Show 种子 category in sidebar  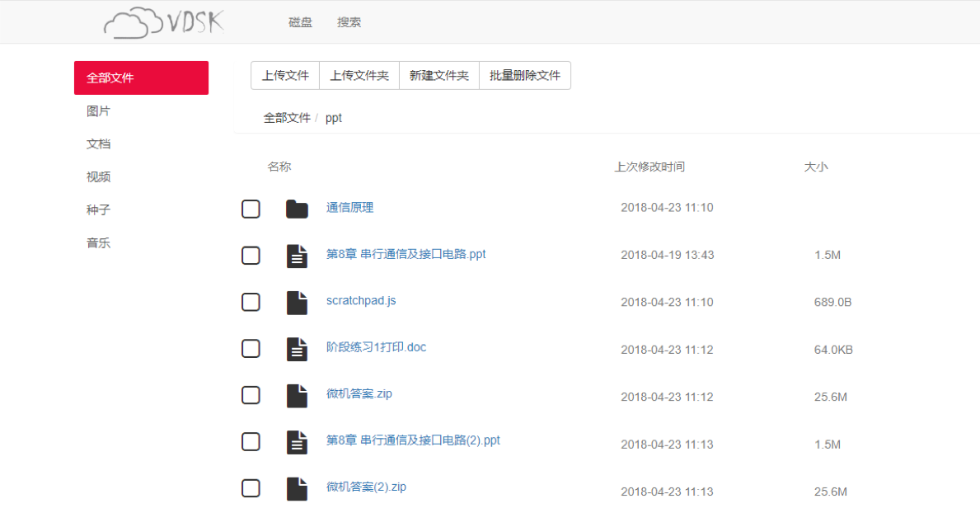[98, 210]
